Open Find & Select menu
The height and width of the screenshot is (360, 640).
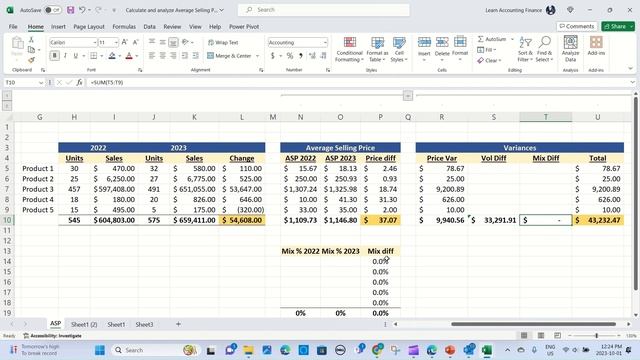(544, 49)
